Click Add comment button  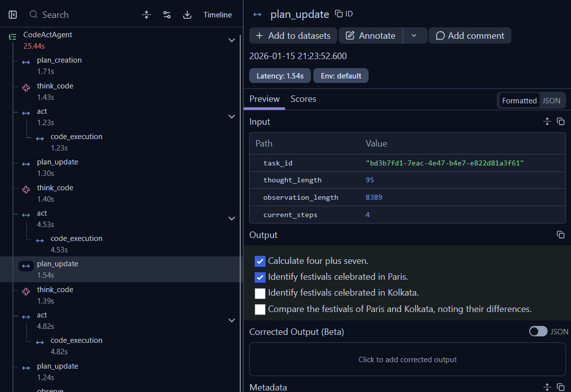click(470, 36)
